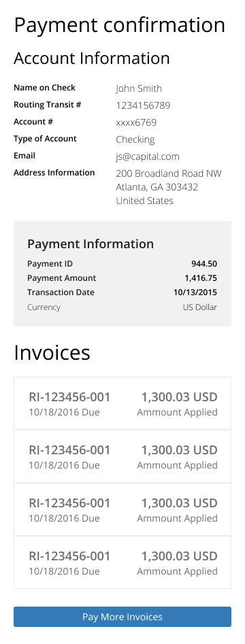Click the Pay More Invoices button
This screenshot has width=245, height=644.
(x=122, y=617)
